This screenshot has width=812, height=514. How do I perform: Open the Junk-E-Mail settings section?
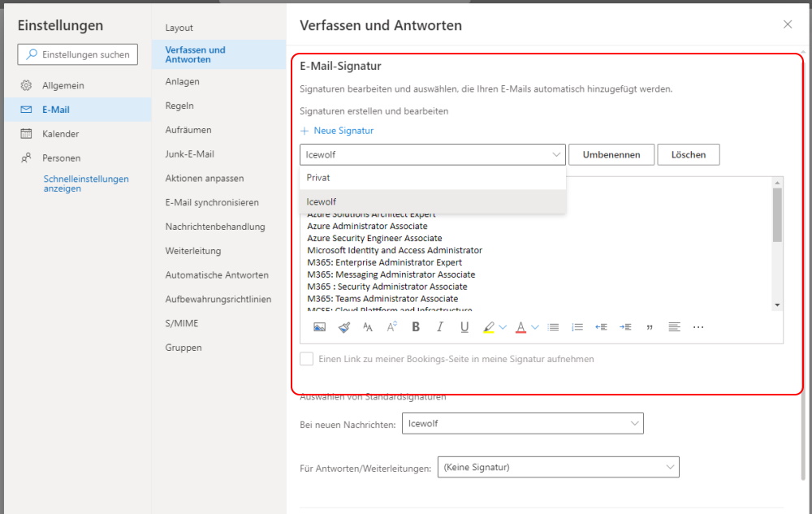point(189,153)
